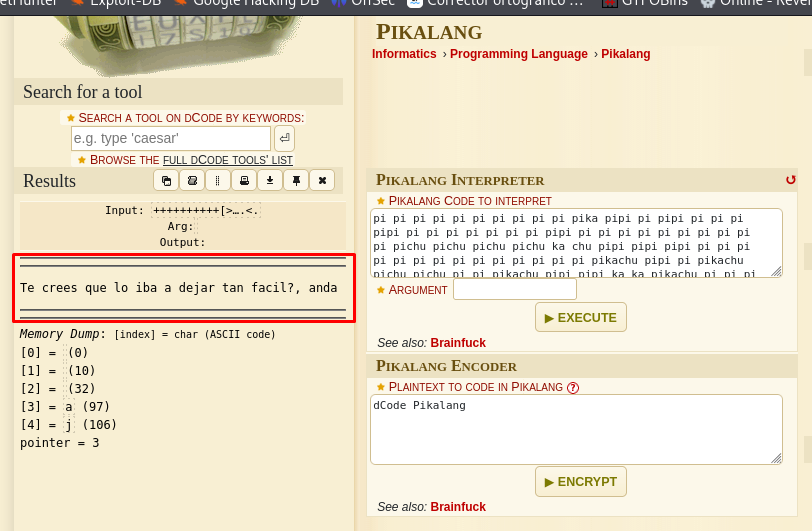Click memory row '[3] = a (97)'
The height and width of the screenshot is (531, 812).
[x=65, y=407]
